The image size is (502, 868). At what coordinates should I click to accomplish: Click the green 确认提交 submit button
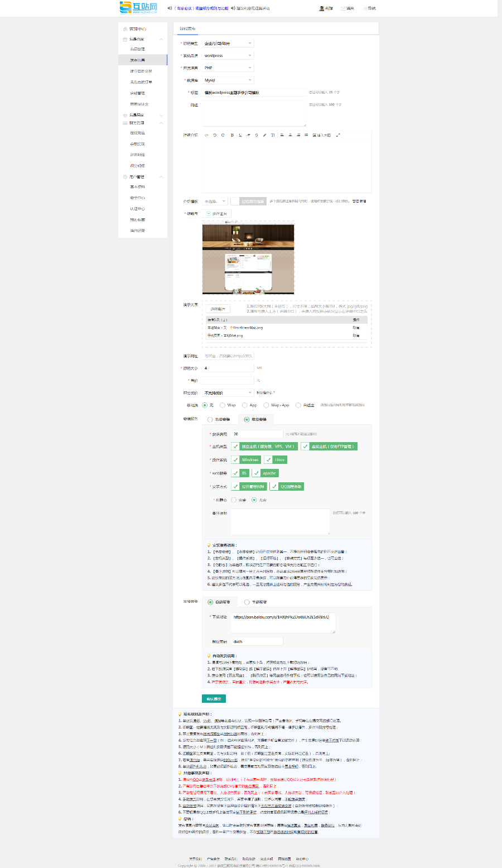click(x=214, y=699)
